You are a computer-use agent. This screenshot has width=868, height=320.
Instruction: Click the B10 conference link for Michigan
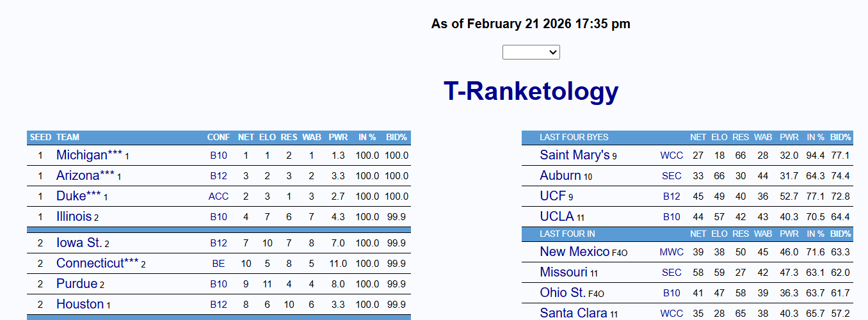[219, 156]
